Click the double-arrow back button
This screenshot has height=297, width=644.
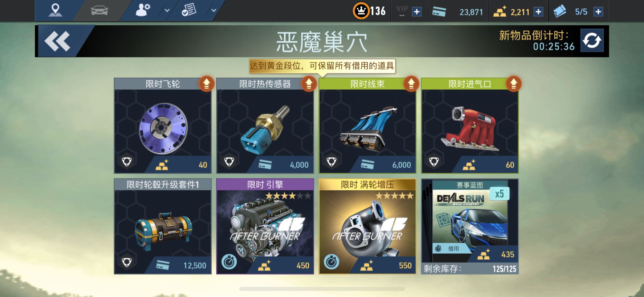coord(57,41)
